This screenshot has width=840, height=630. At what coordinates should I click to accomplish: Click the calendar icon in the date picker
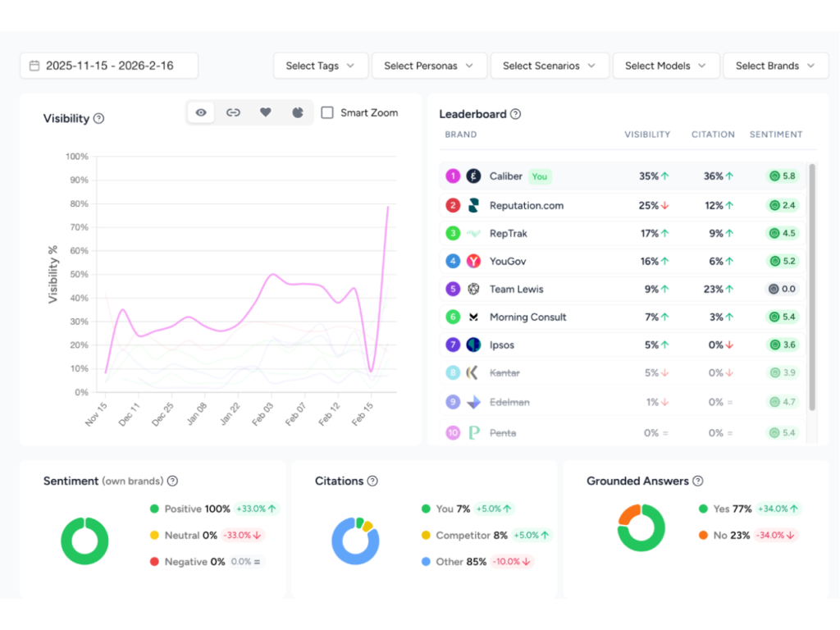tap(34, 66)
